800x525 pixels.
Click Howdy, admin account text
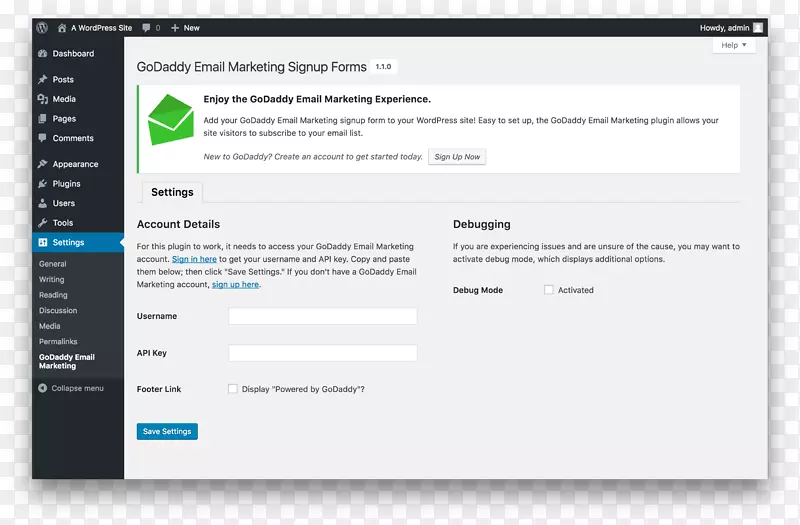coord(724,28)
